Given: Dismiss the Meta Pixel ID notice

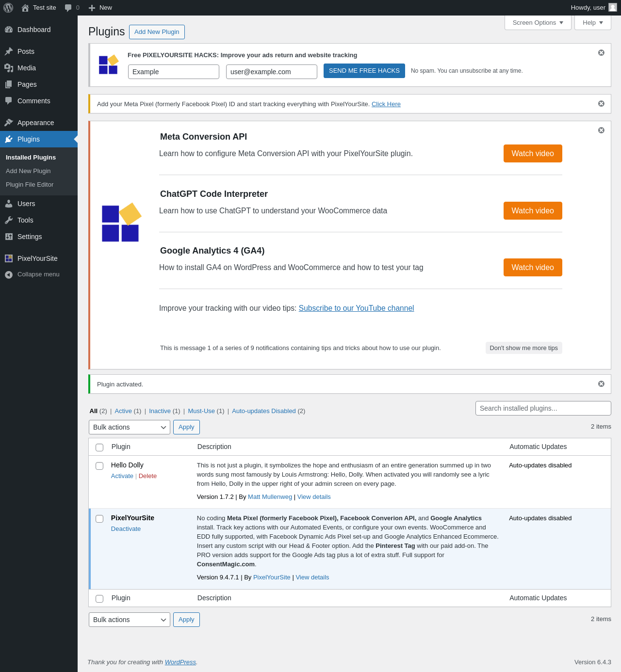Looking at the screenshot, I should [x=601, y=103].
